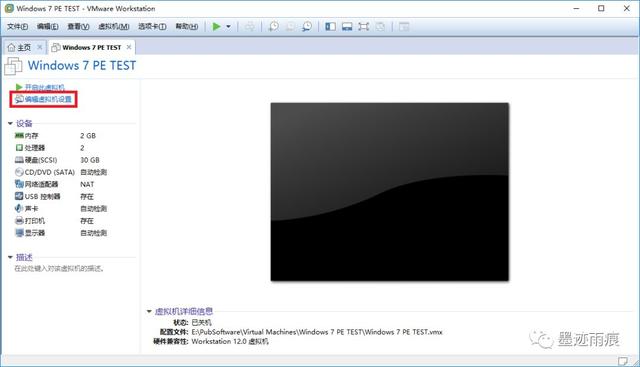
Task: Show the thumbnail bar toolbar icon
Action: (347, 27)
